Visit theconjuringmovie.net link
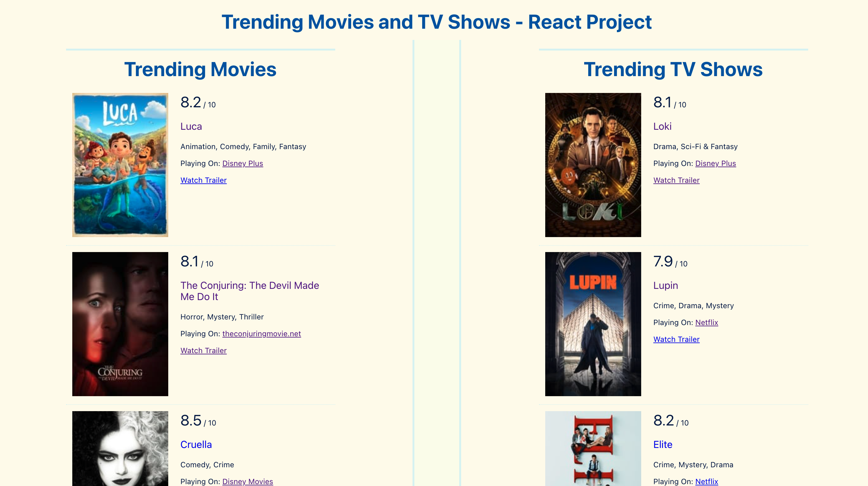The height and width of the screenshot is (486, 868). 261,333
